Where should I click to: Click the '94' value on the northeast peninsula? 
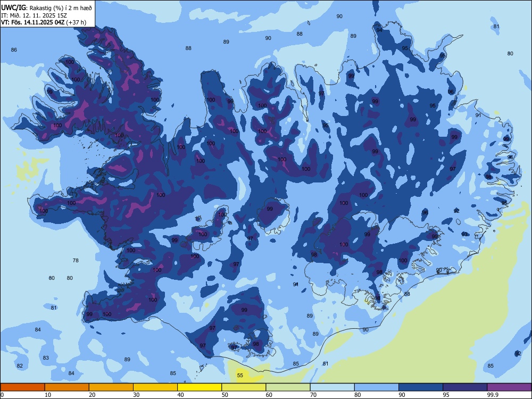click(x=379, y=30)
